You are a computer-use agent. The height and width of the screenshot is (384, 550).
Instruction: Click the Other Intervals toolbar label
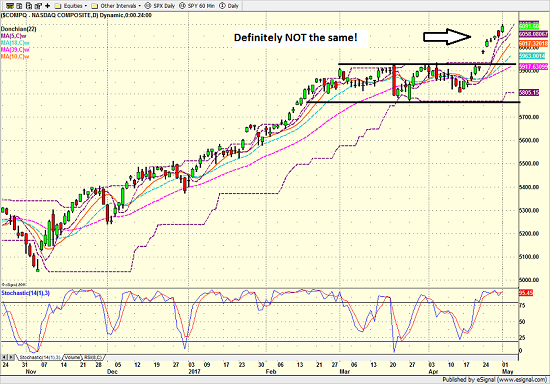coord(118,6)
